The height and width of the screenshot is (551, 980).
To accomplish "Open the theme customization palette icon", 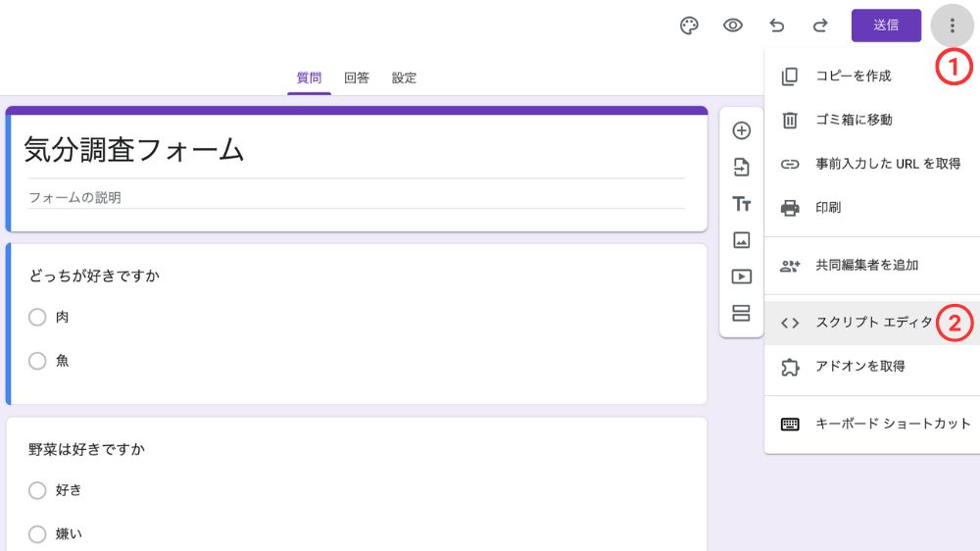I will [x=690, y=25].
